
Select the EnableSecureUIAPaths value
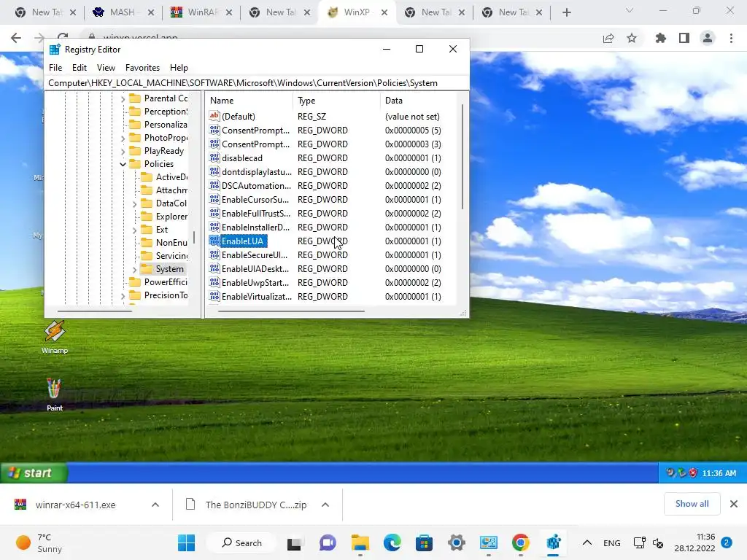click(255, 254)
